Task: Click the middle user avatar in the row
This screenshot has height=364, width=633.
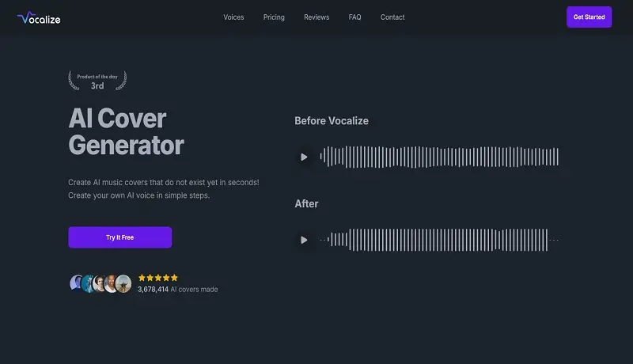Action: click(100, 283)
